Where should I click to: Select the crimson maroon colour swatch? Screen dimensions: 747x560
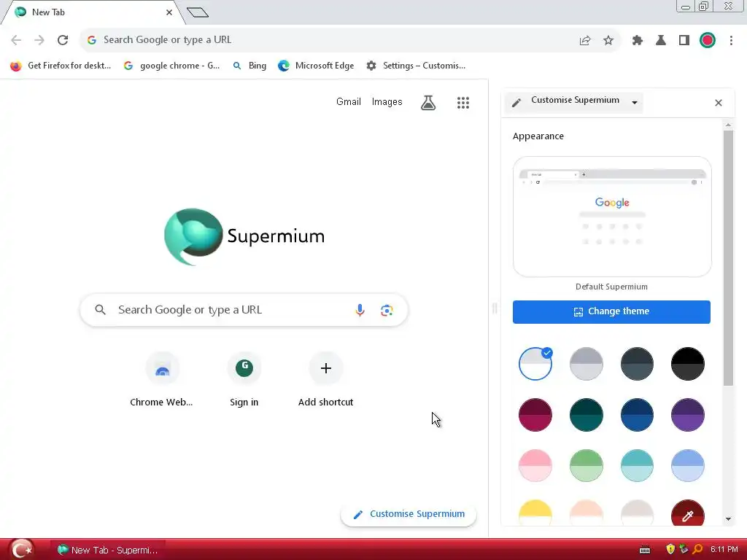pyautogui.click(x=535, y=415)
